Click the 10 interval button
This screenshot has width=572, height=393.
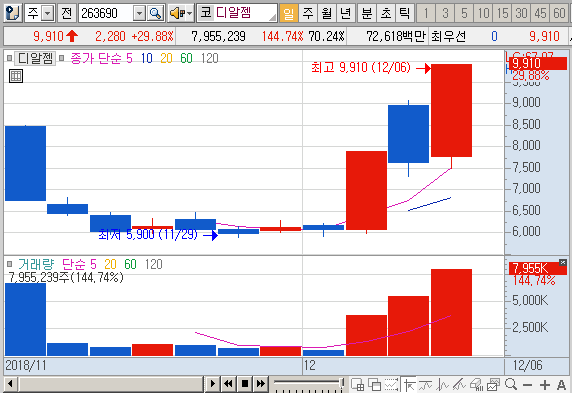click(x=483, y=14)
